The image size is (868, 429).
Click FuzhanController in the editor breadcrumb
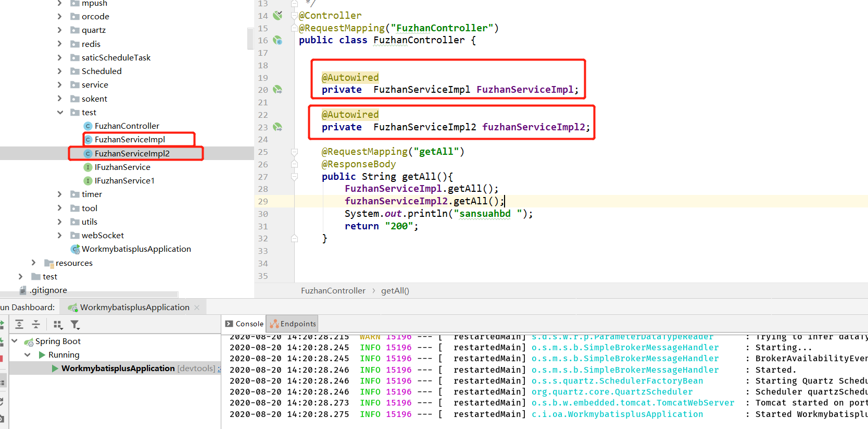(x=333, y=290)
